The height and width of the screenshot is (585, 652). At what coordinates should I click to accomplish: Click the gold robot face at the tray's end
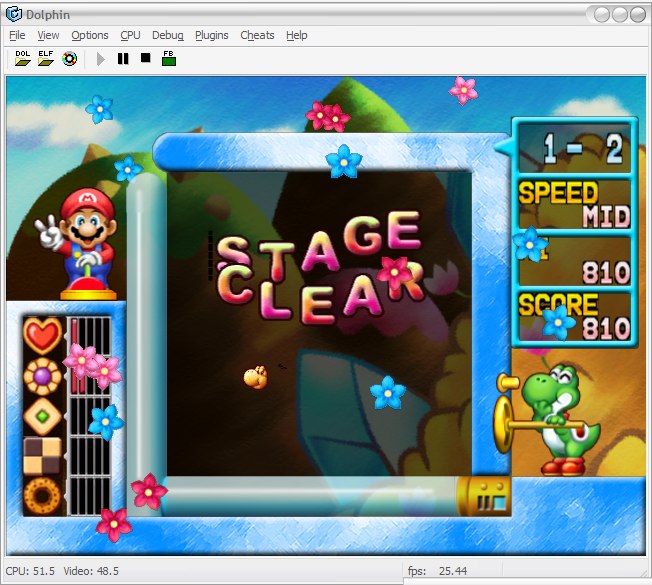click(x=486, y=496)
